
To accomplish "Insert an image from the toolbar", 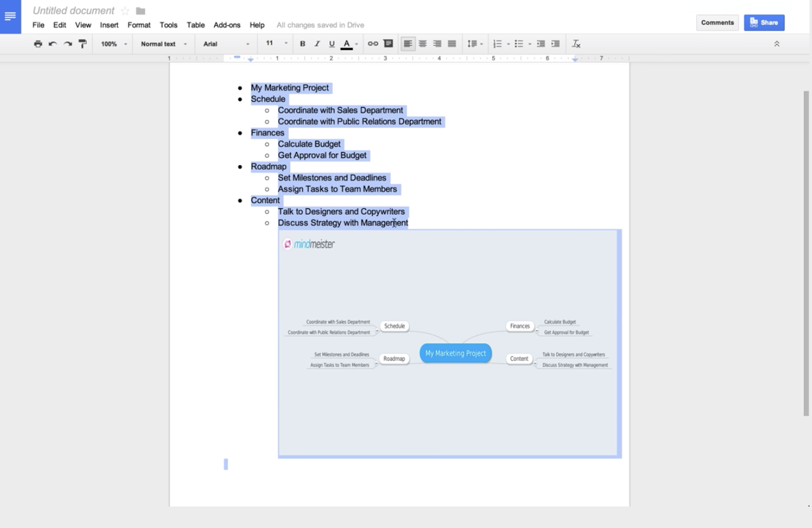I will (x=388, y=44).
